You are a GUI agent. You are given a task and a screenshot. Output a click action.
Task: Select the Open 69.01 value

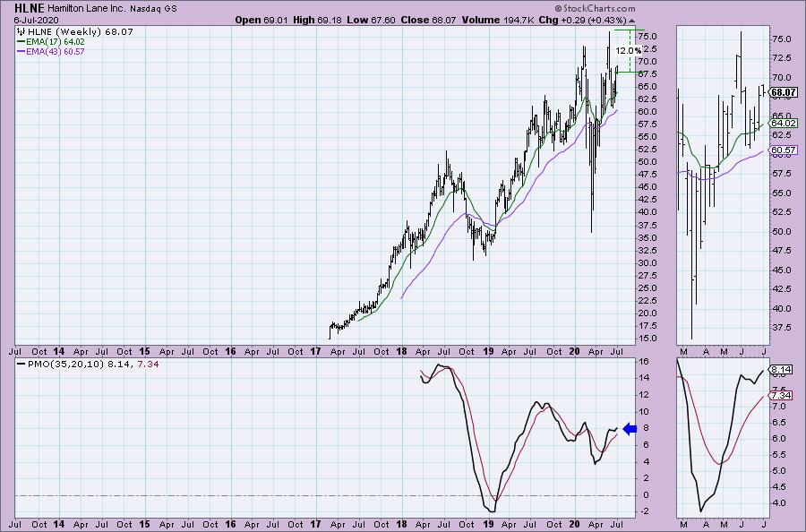(x=262, y=20)
